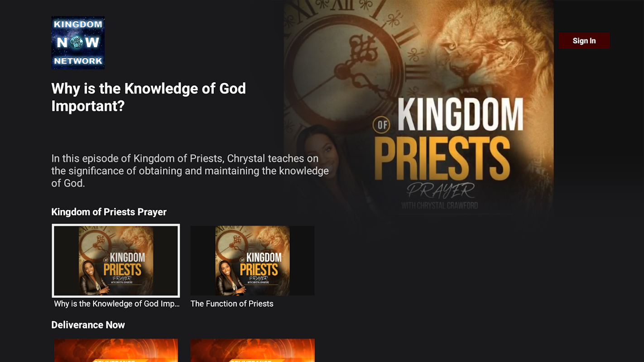Click 'With Chrystal Crawford' text in the banner
The width and height of the screenshot is (644, 362).
click(x=439, y=205)
